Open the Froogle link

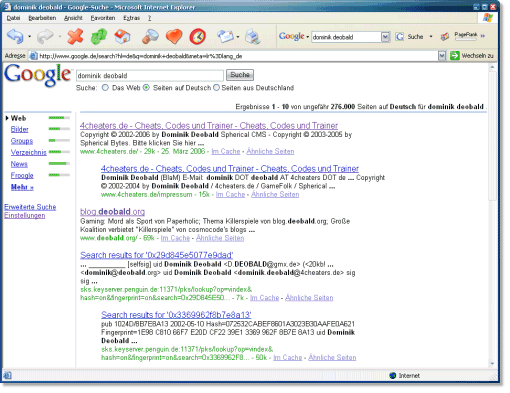[22, 175]
